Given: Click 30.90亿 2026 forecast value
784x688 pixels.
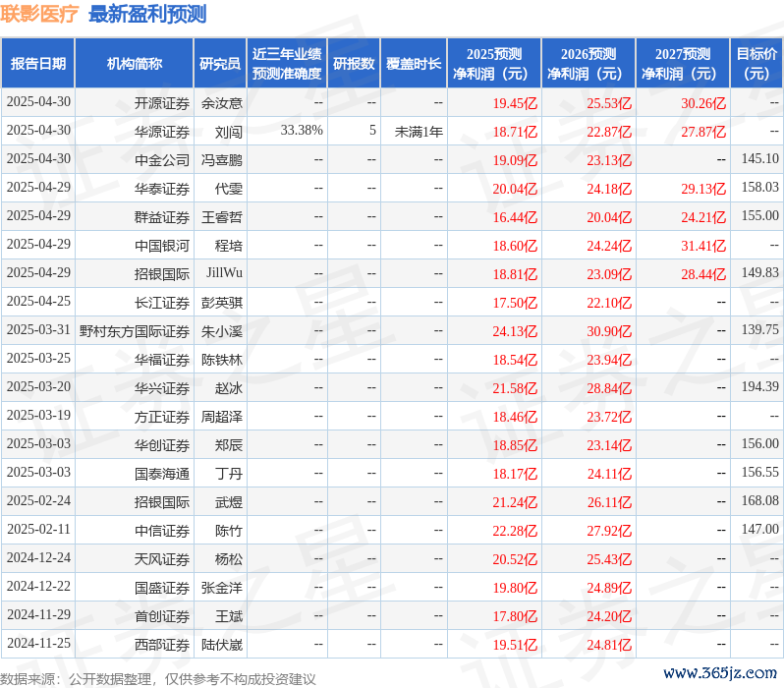Looking at the screenshot, I should [x=609, y=331].
